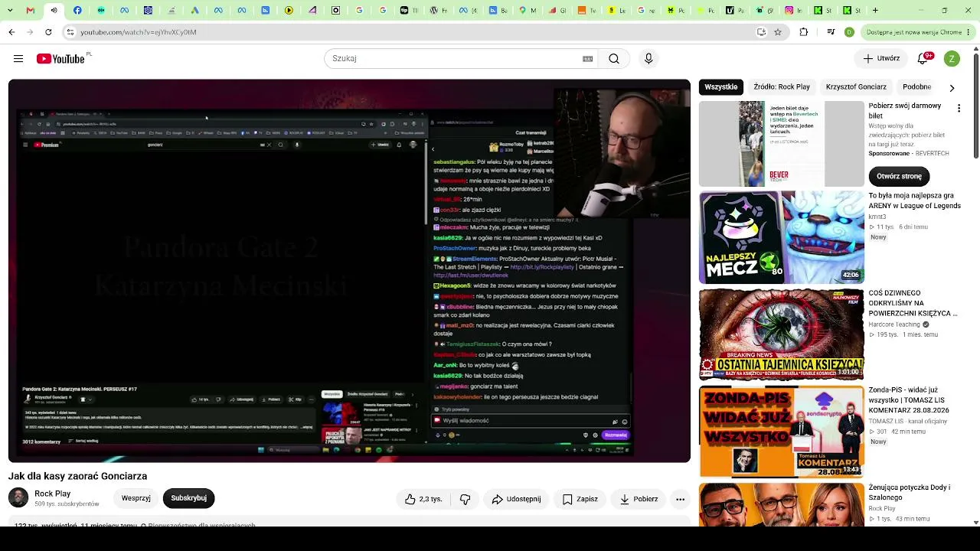The height and width of the screenshot is (551, 980).
Task: Open the account avatar menu on YouTube
Action: (952, 59)
